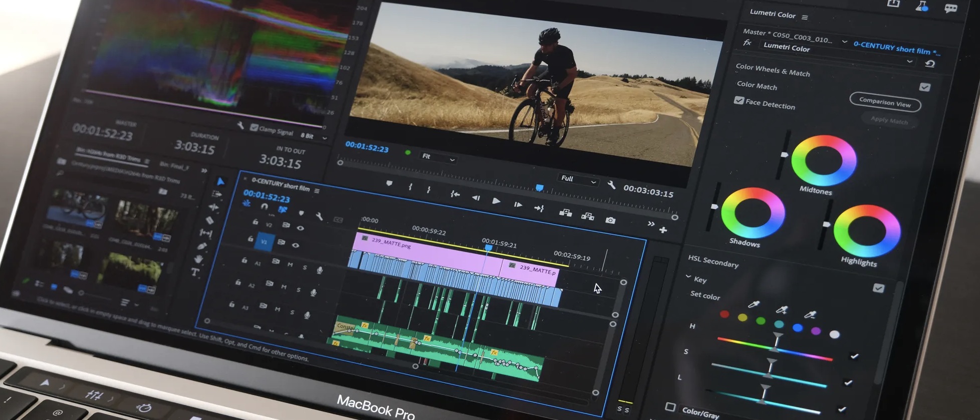Choose the Hand tool
The width and height of the screenshot is (980, 420).
pos(199,259)
